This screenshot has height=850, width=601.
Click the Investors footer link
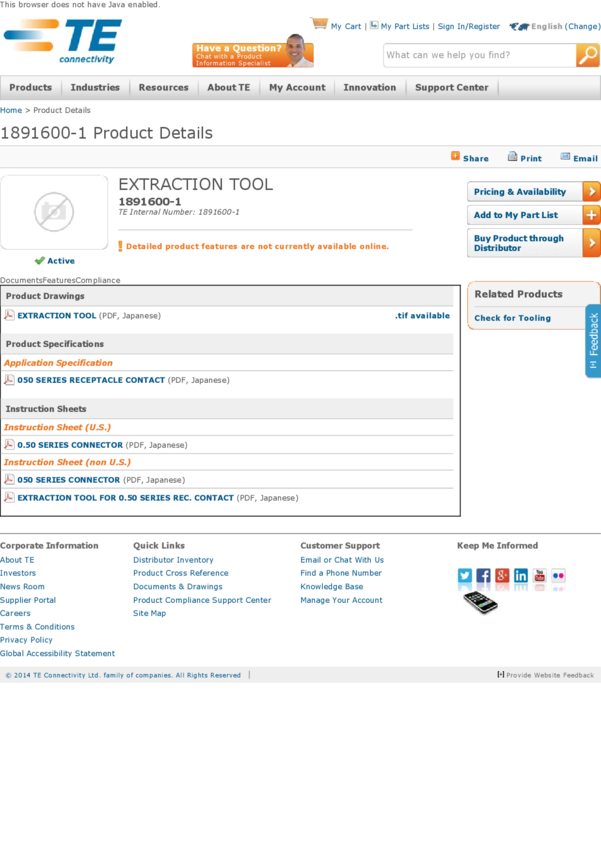point(18,573)
